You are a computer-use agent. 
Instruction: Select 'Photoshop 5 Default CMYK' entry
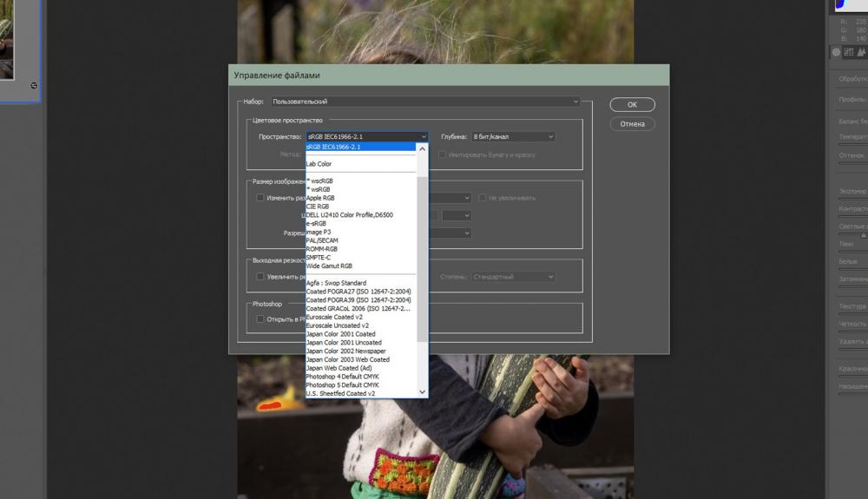coord(360,385)
